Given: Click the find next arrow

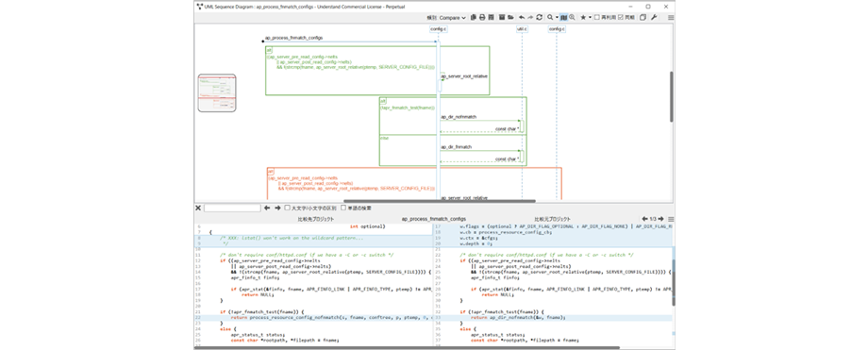Looking at the screenshot, I should (278, 208).
